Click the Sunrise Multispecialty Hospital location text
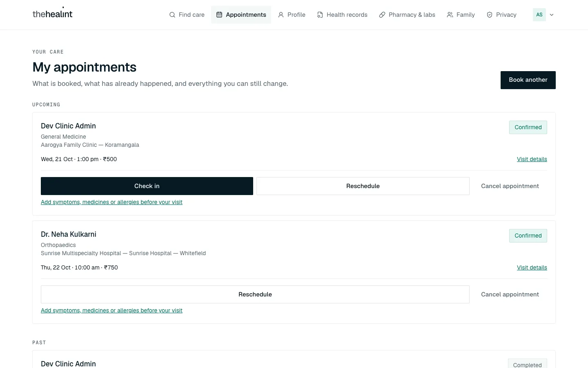The image size is (588, 368). [123, 254]
